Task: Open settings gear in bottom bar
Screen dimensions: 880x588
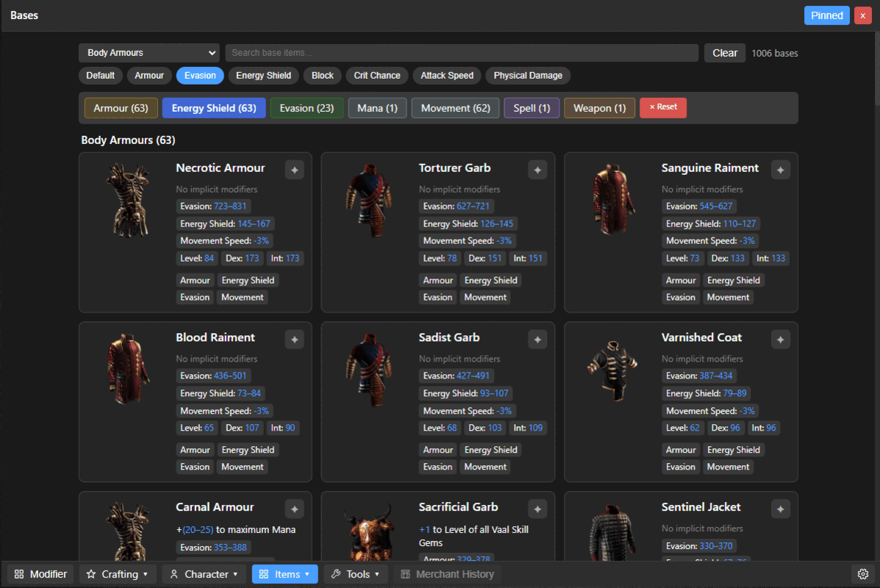Action: pos(862,574)
